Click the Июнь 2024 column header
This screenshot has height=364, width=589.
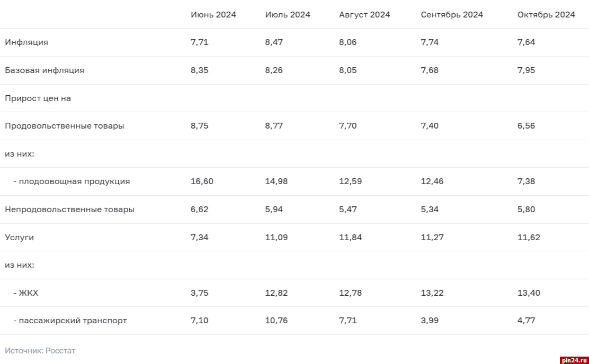[x=213, y=15]
